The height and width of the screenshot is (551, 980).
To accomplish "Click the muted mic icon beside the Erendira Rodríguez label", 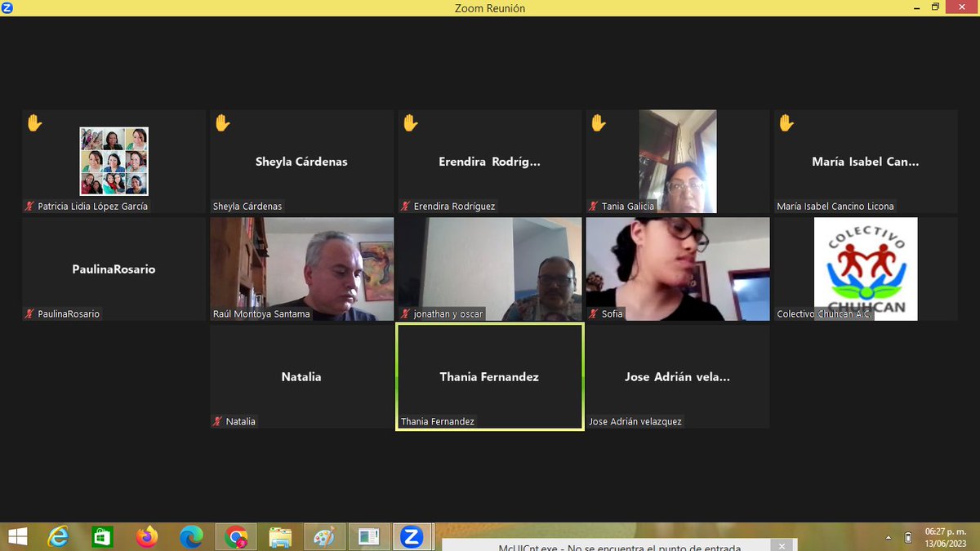I will point(406,207).
